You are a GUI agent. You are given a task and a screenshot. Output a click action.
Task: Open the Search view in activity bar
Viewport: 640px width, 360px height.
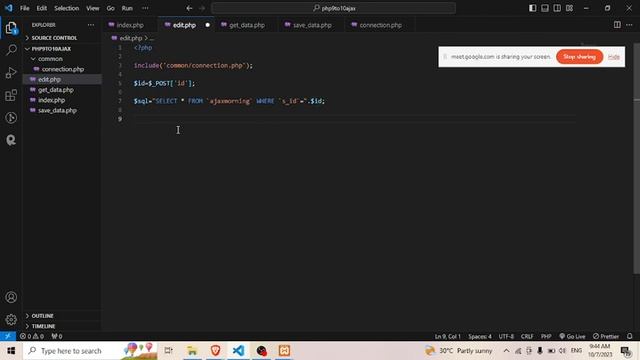pyautogui.click(x=11, y=50)
